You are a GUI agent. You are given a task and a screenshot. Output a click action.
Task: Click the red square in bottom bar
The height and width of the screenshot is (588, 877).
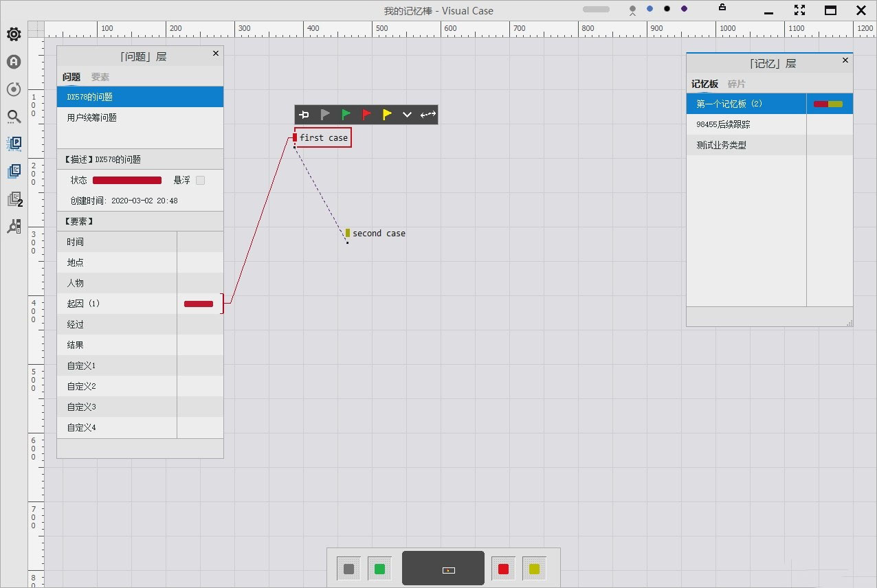[504, 569]
